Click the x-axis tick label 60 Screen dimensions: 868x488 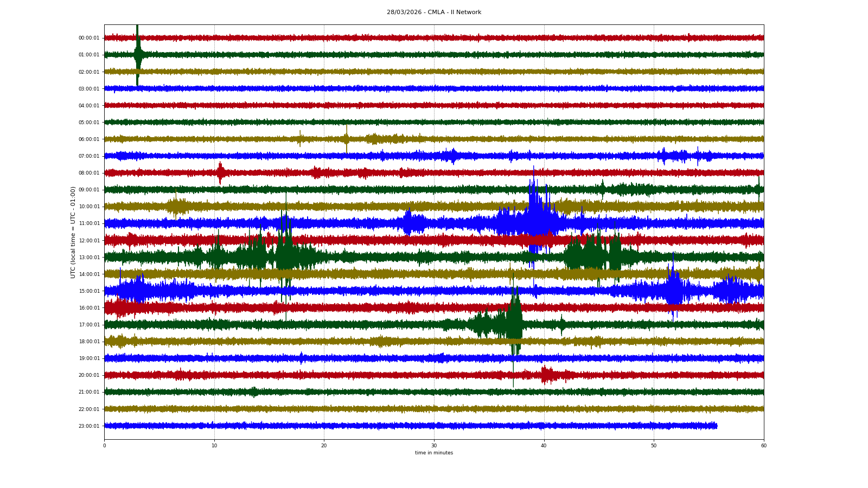[x=763, y=446]
